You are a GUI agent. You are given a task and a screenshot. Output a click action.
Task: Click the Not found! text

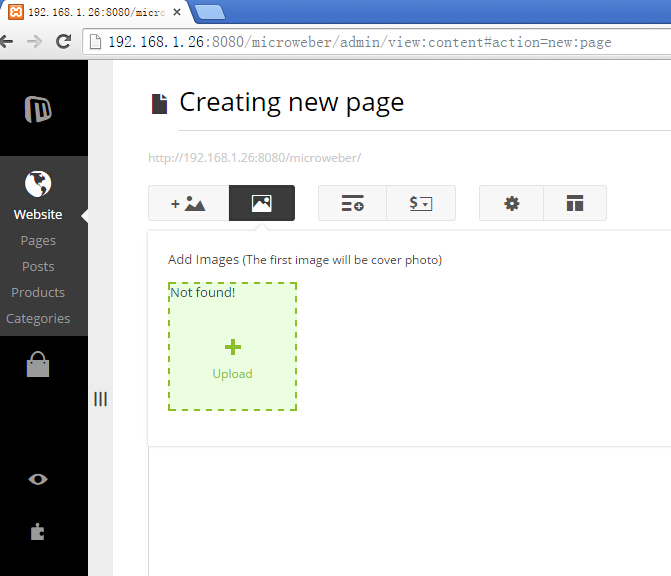point(203,293)
